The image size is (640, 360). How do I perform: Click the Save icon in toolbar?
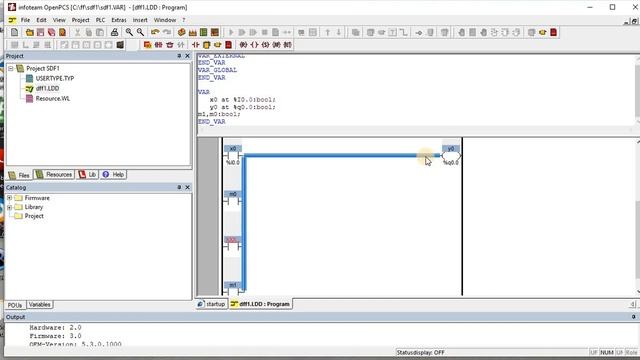pos(40,32)
